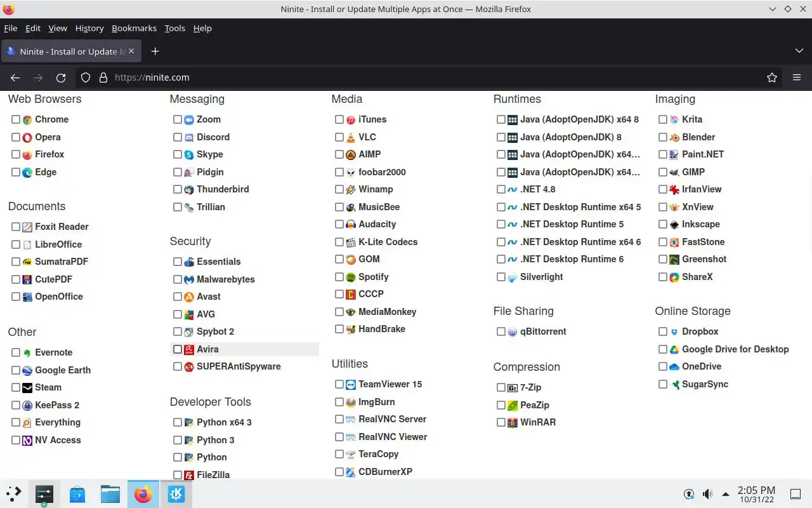Open the Dolphin file manager in taskbar

click(x=110, y=494)
